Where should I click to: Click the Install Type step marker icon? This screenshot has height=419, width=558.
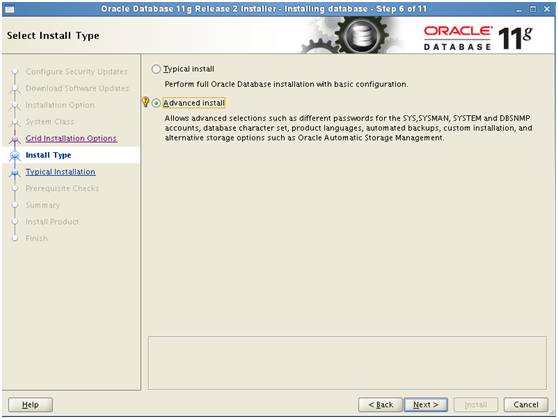pos(15,156)
